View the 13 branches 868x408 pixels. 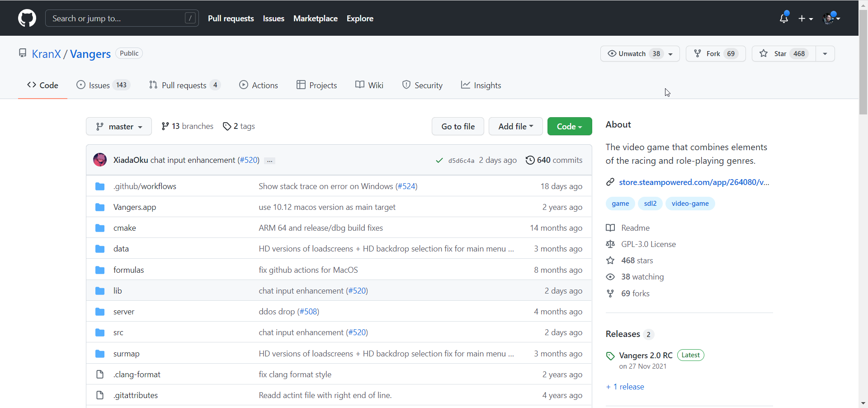[x=187, y=126]
